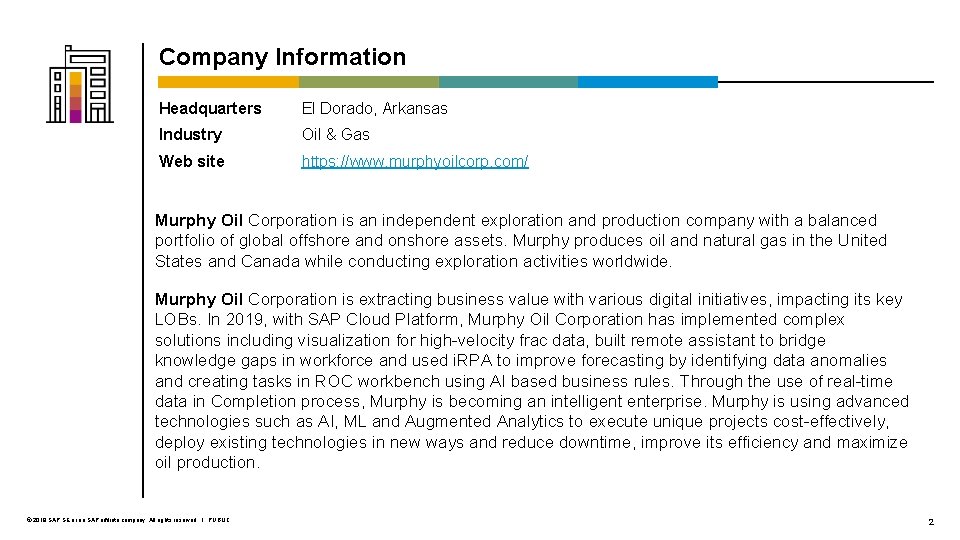960x540 pixels.
Task: Click the El Dorado, Arkansas value
Action: (375, 108)
